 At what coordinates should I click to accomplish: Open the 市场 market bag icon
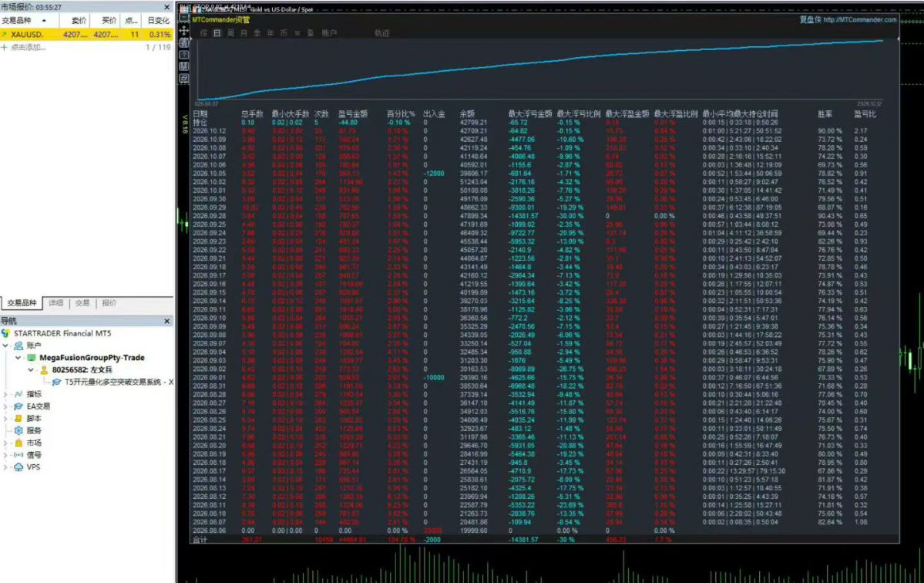pyautogui.click(x=18, y=443)
